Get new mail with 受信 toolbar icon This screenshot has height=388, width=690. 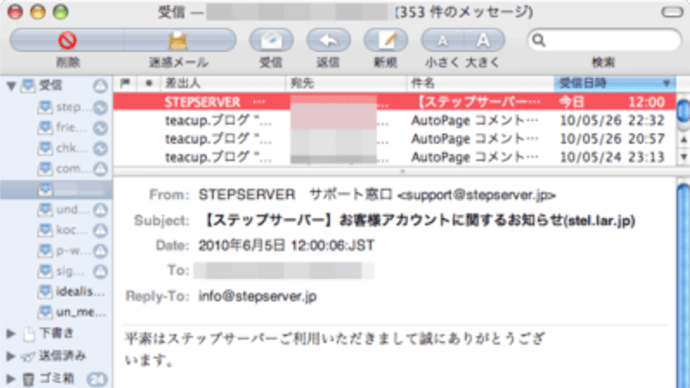tap(271, 40)
